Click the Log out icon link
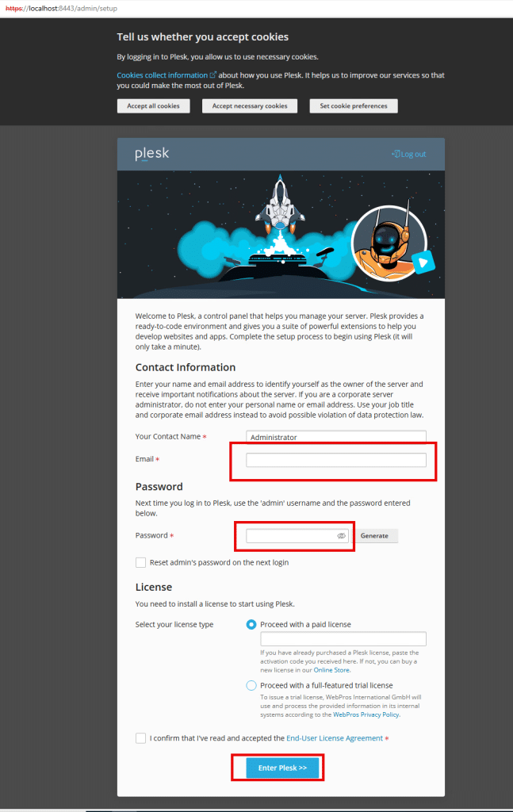The image size is (513, 812). coord(409,154)
